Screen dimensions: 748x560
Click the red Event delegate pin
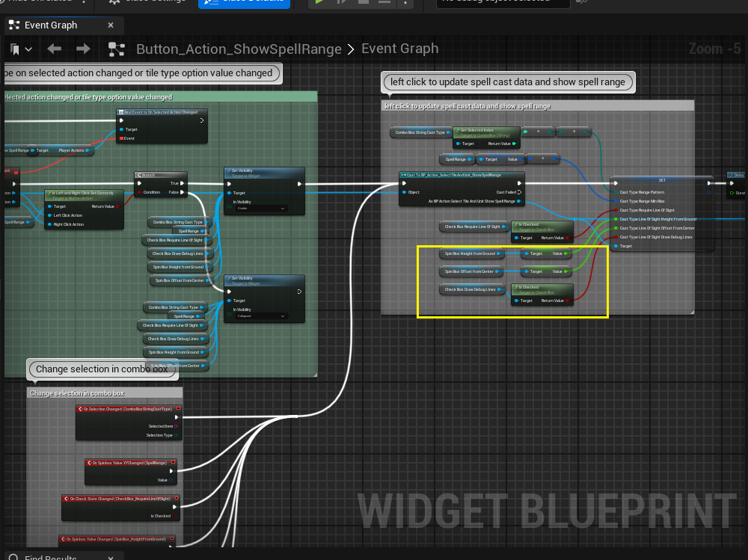tap(122, 138)
